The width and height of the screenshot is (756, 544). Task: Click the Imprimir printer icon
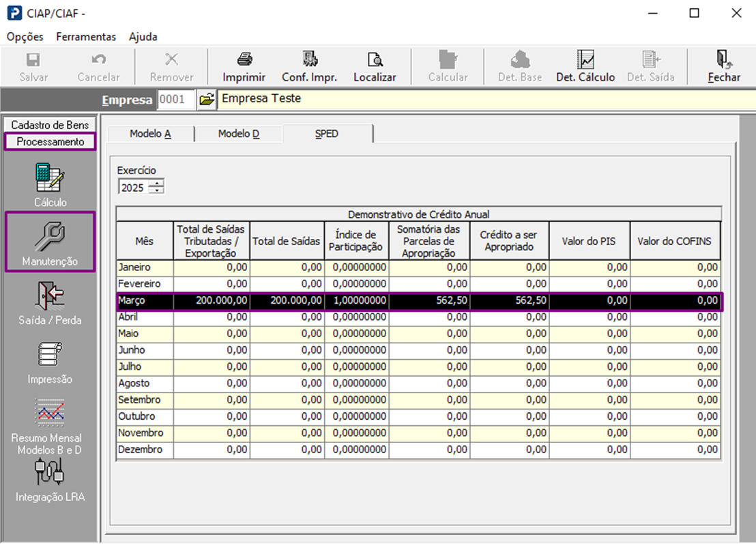pyautogui.click(x=244, y=60)
